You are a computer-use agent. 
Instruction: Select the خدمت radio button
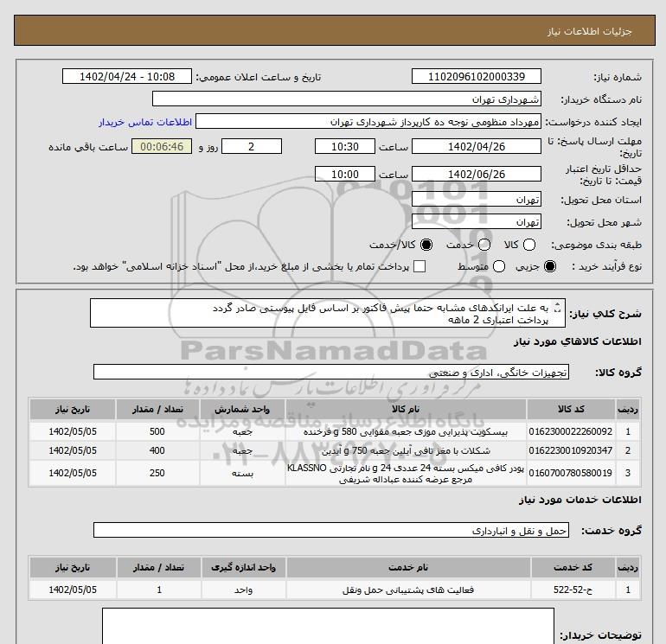pos(484,245)
